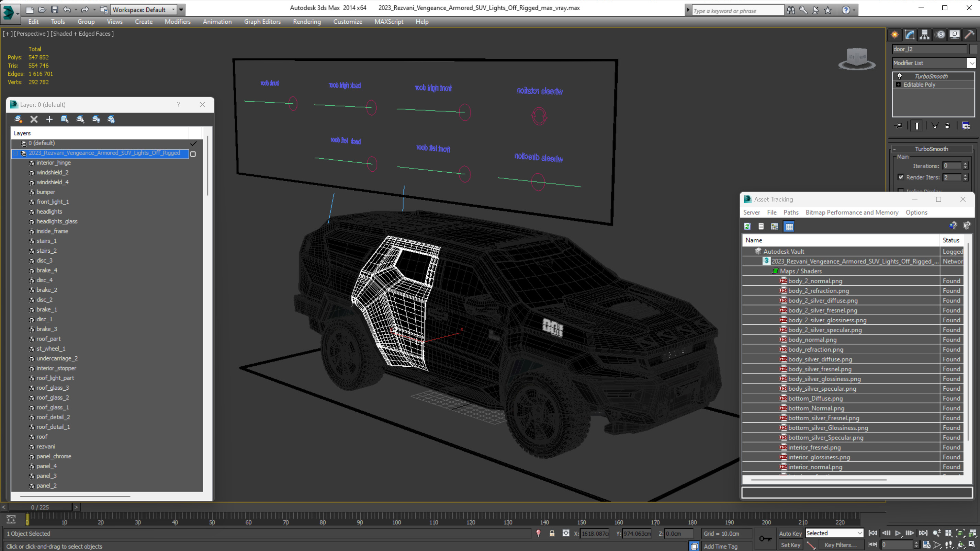Screen dimensions: 980x551
Task: Click Freeze/Unfreeze All Layers snowflake icon
Action: pos(111,119)
